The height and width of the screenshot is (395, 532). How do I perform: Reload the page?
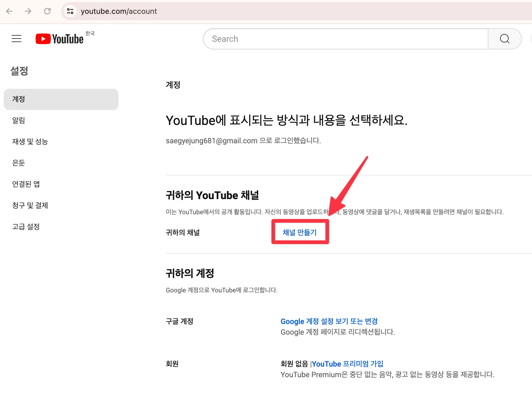click(47, 11)
